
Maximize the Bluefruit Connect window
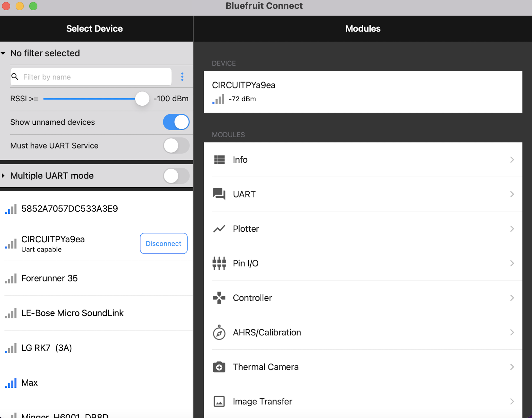pos(33,6)
